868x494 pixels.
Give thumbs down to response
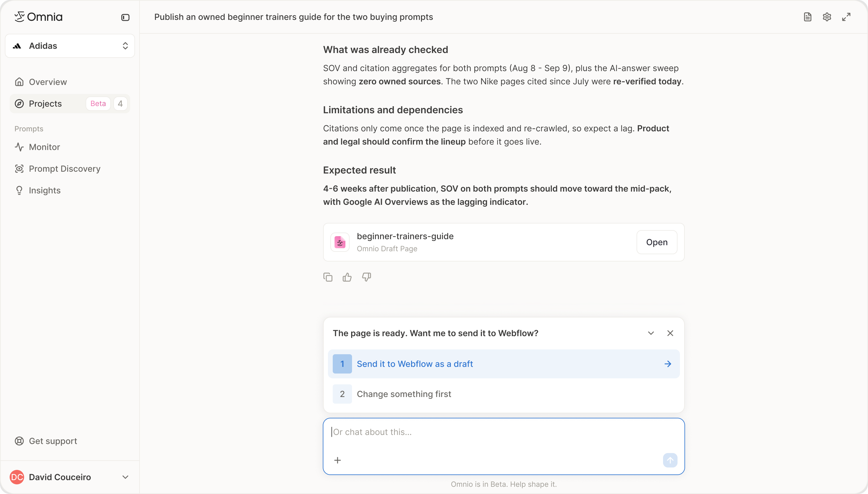(x=366, y=277)
